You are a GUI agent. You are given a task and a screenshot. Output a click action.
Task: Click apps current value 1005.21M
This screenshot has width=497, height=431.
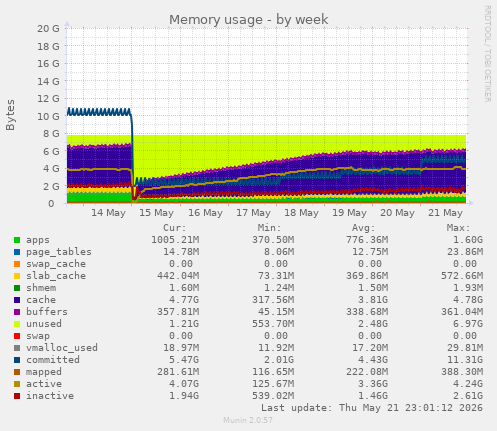tap(175, 240)
